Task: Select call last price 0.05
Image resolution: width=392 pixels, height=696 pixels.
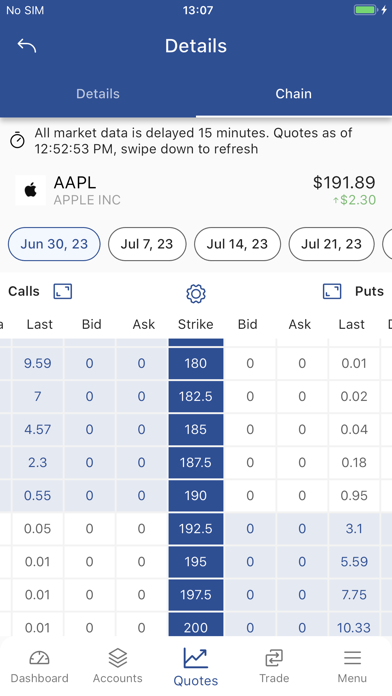Action: [x=38, y=529]
